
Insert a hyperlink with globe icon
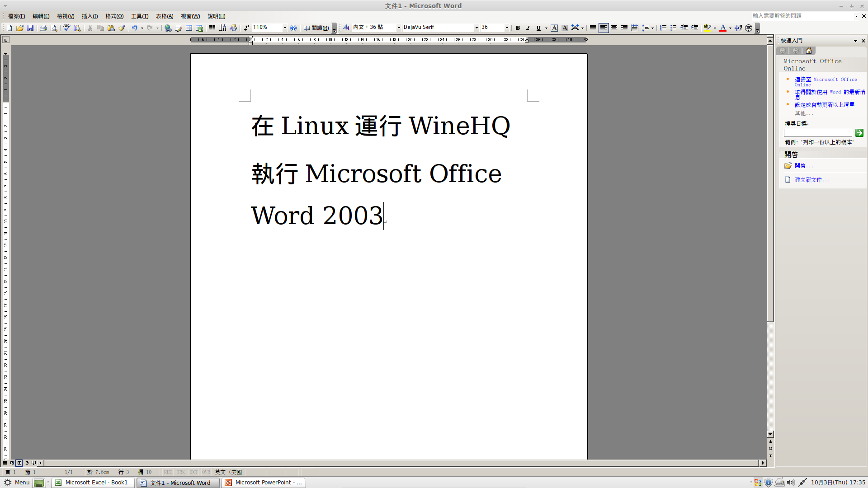(x=168, y=28)
